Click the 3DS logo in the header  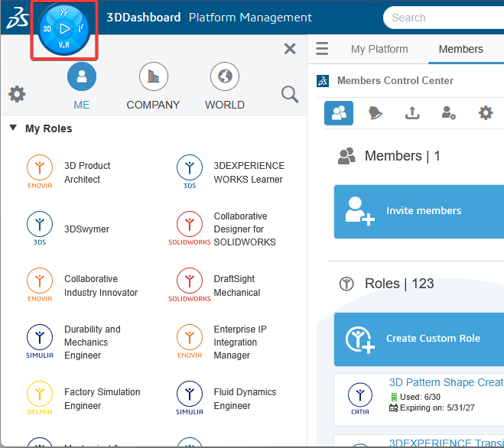[x=18, y=18]
